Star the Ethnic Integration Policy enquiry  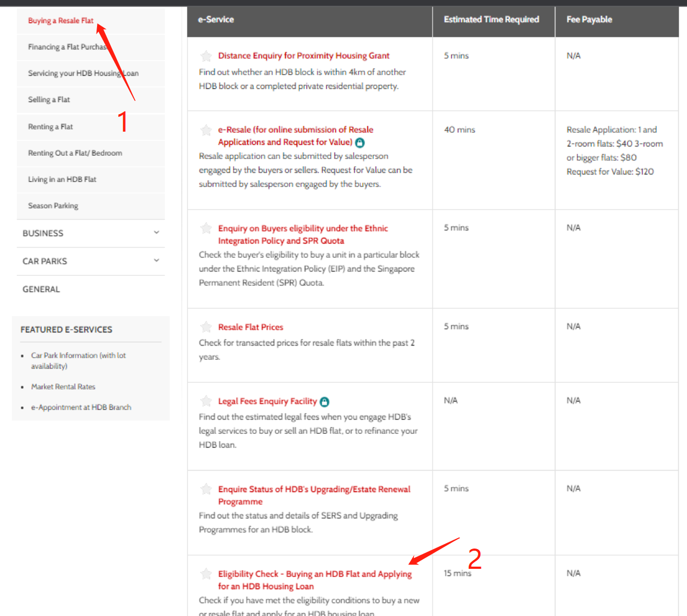pos(206,228)
